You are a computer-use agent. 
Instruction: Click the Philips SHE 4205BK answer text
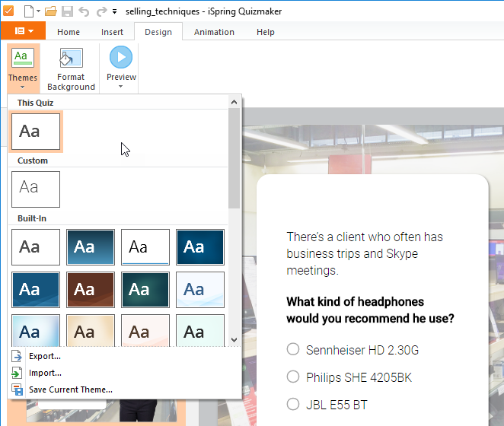[359, 377]
